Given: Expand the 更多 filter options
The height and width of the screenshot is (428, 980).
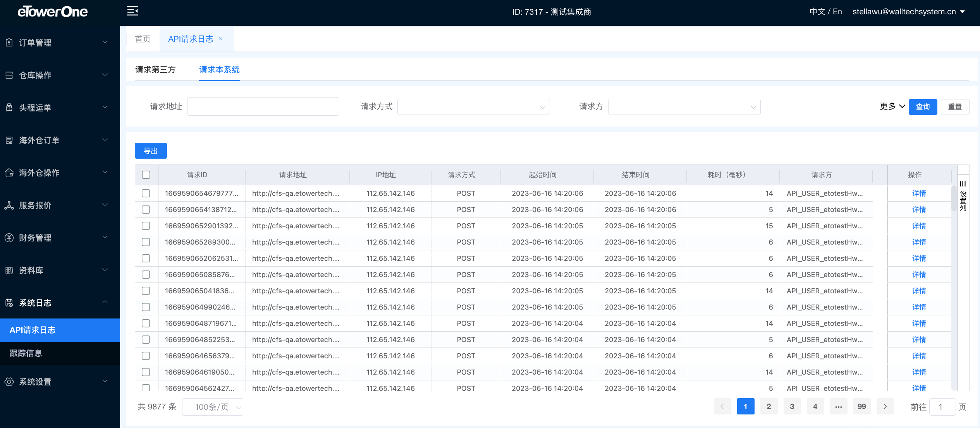Looking at the screenshot, I should [892, 106].
